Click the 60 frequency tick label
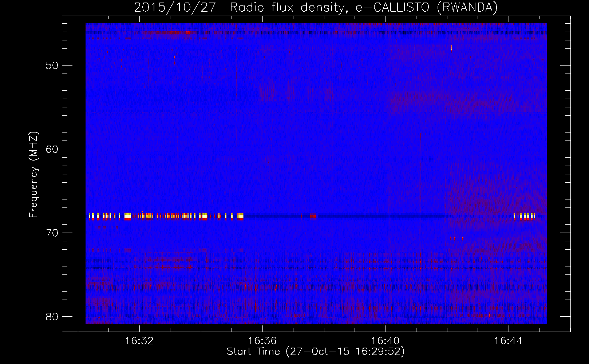Image resolution: width=589 pixels, height=364 pixels. [x=52, y=149]
